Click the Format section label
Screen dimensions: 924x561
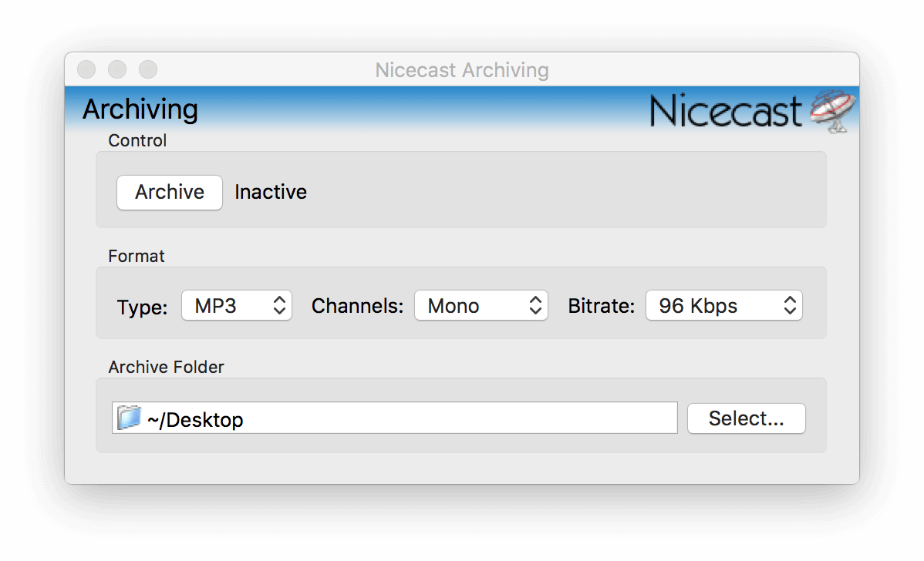136,256
